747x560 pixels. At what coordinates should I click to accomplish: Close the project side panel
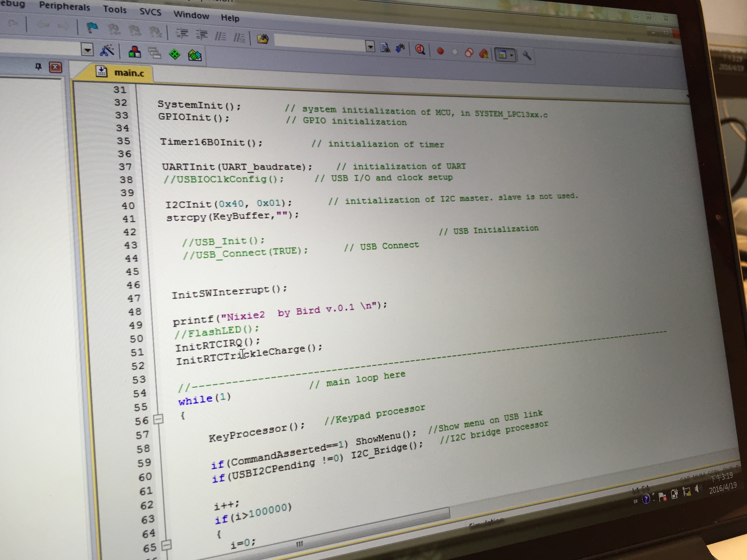(55, 67)
